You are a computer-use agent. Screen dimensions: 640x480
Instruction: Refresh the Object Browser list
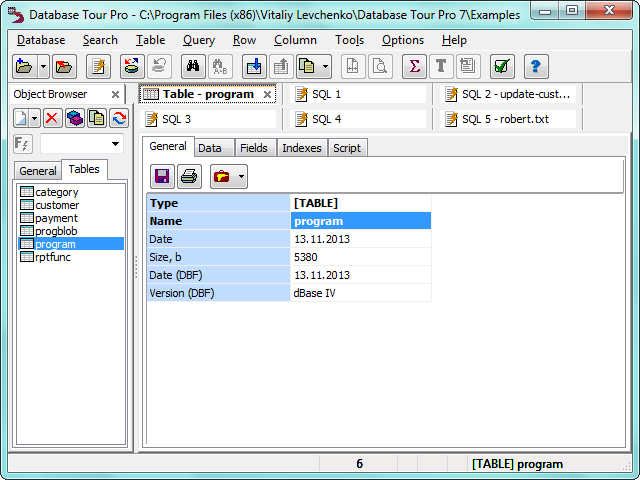click(119, 118)
